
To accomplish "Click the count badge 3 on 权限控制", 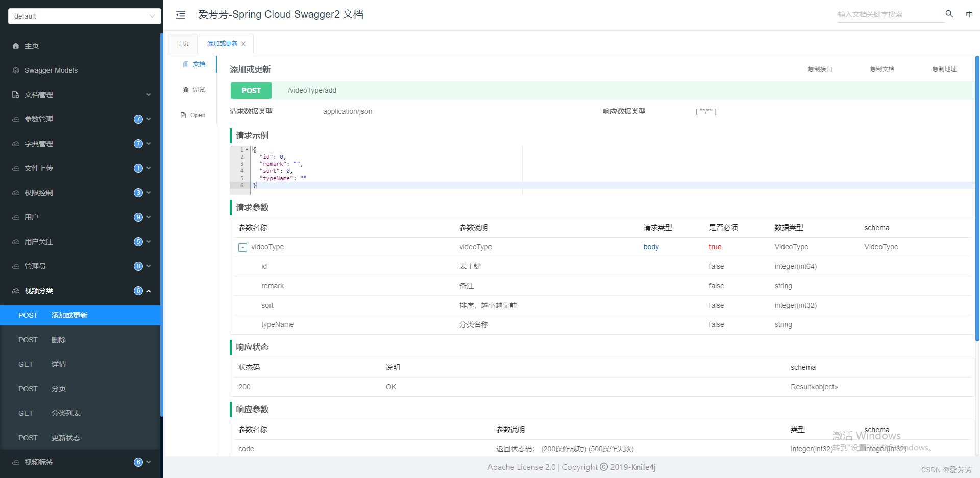I will tap(138, 193).
